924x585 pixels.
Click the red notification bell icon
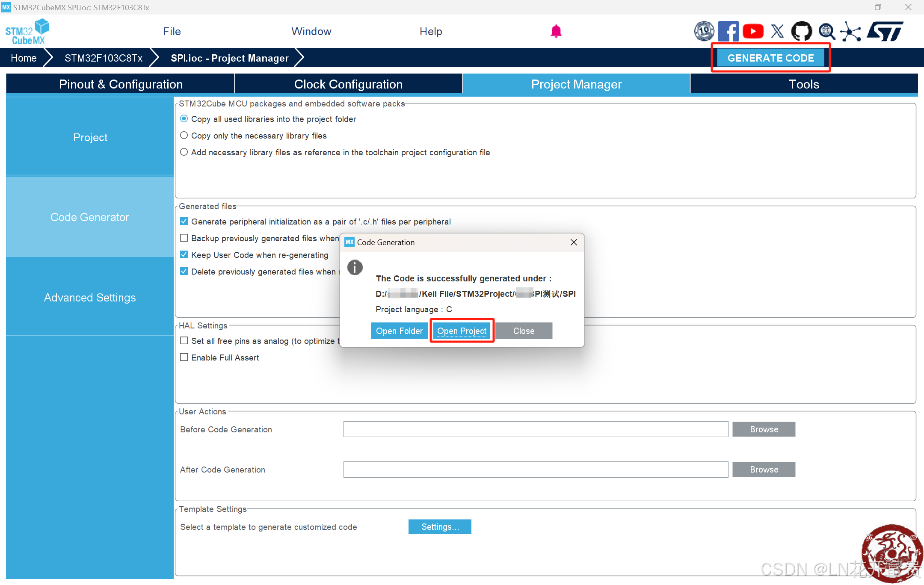point(556,31)
